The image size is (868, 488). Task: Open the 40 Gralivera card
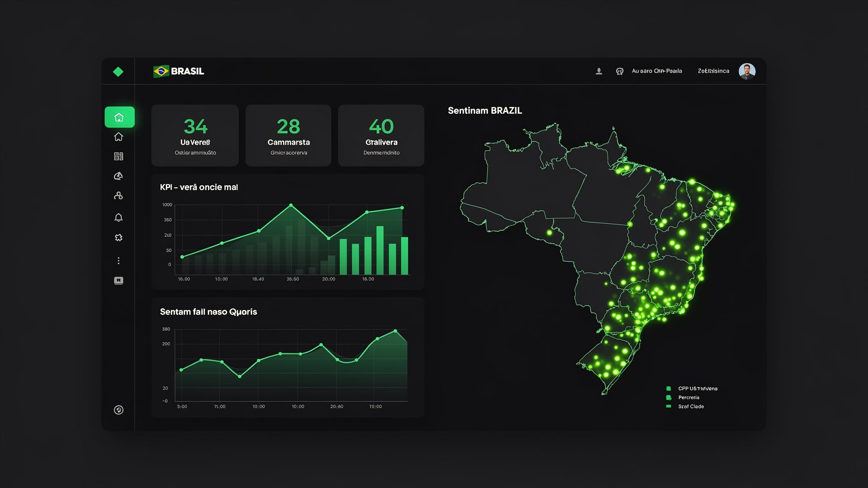[x=381, y=136]
